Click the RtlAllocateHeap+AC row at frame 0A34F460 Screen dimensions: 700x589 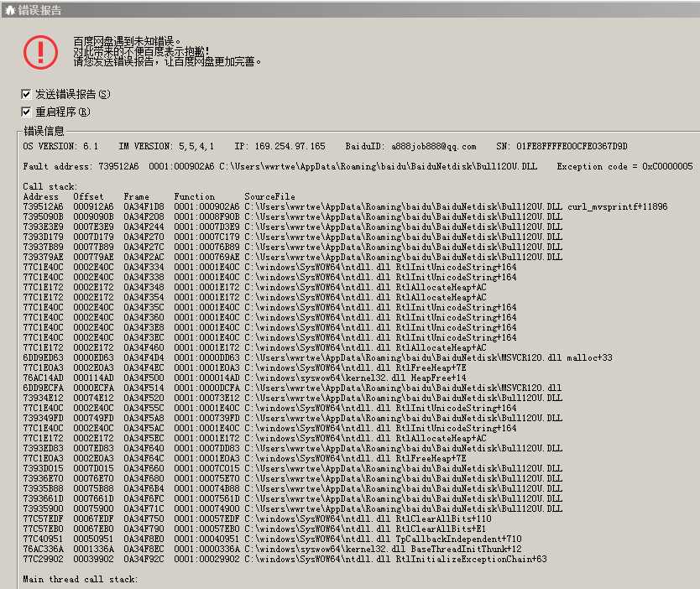254,347
